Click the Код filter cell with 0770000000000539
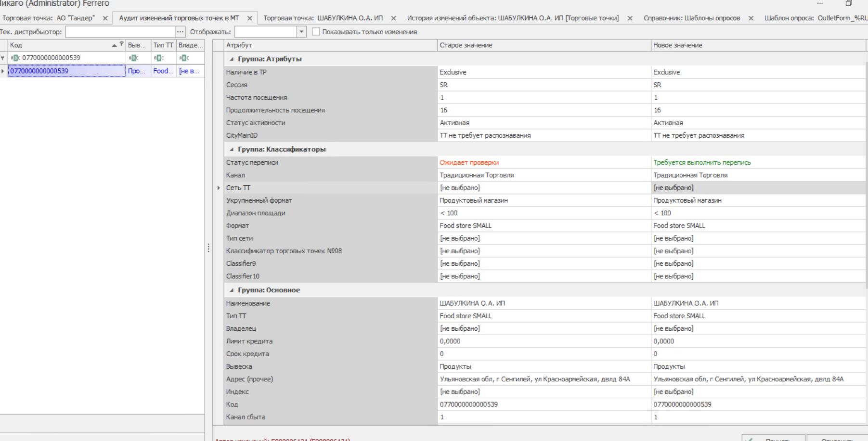The width and height of the screenshot is (868, 441). click(67, 58)
